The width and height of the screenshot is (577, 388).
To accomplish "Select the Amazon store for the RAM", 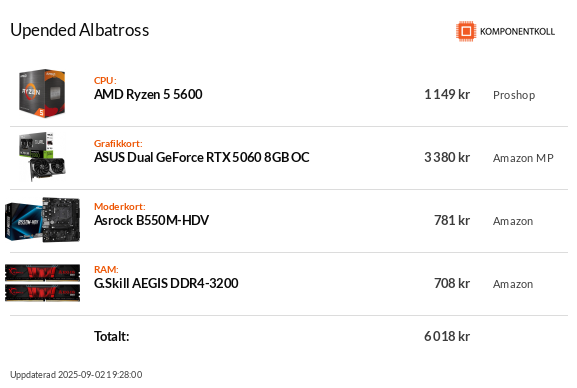I will click(x=513, y=284).
